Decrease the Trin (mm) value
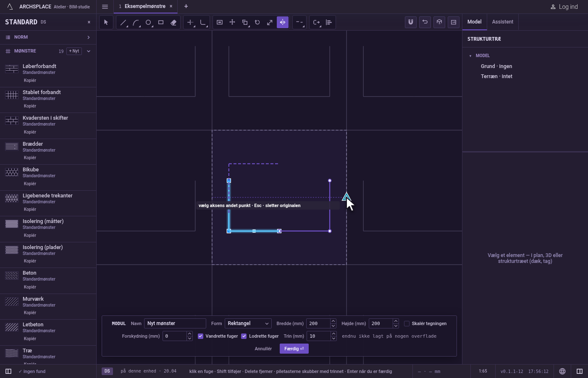The height and width of the screenshot is (378, 588). (333, 339)
